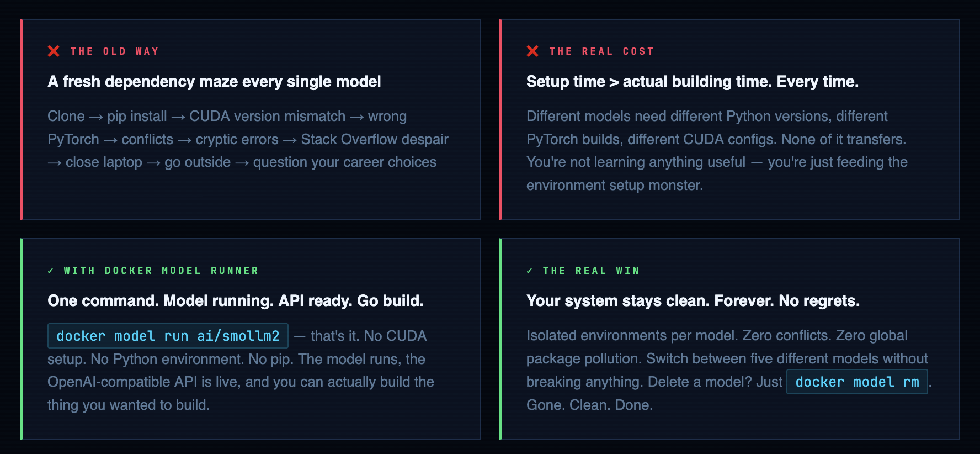Click the red X icon beside THE OLD WAY
Screen dimensions: 980x454
pos(54,51)
